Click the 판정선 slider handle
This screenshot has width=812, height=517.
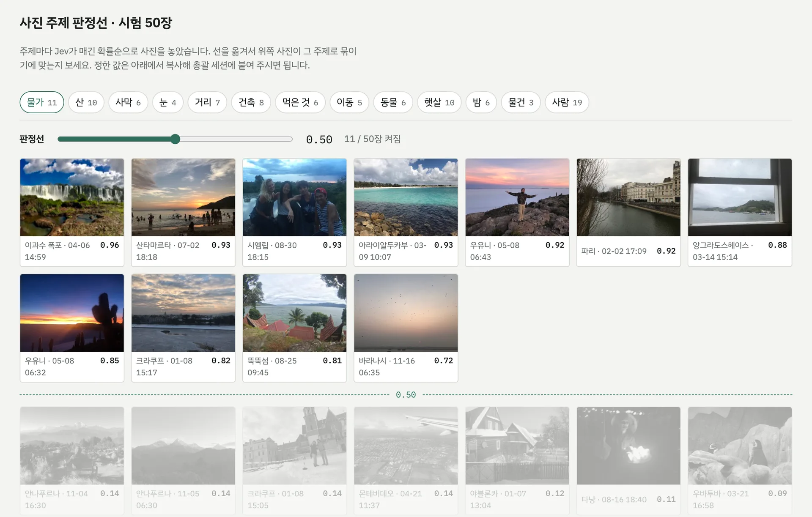[175, 139]
